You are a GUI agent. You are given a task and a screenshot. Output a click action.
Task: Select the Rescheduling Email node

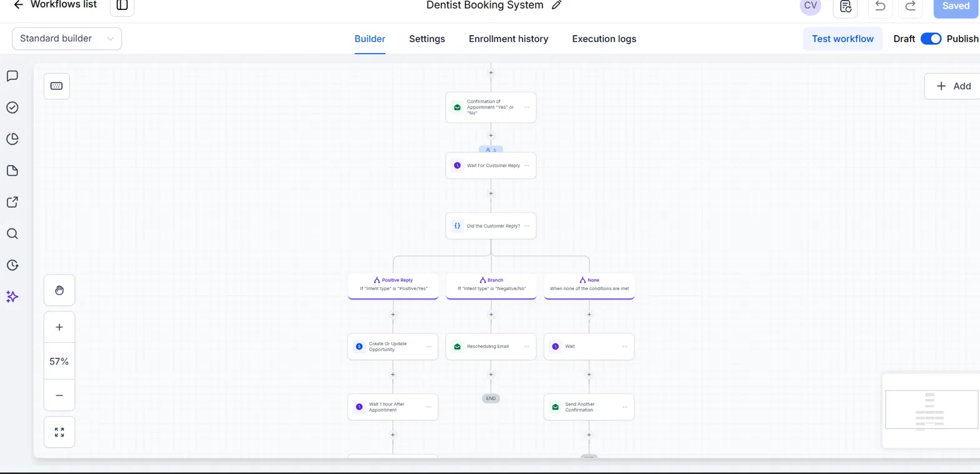coord(491,346)
